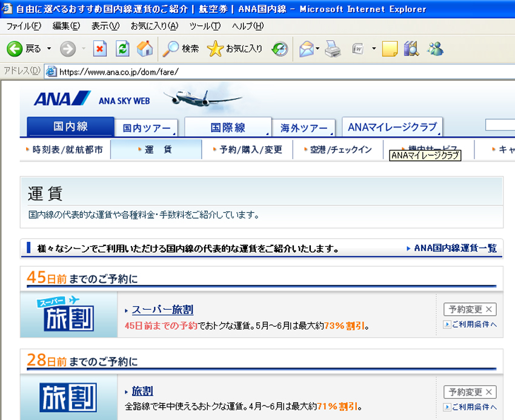Click the 予約変更 × badge for スーパー旅割
Viewport: 515px width, 420px height.
point(470,309)
